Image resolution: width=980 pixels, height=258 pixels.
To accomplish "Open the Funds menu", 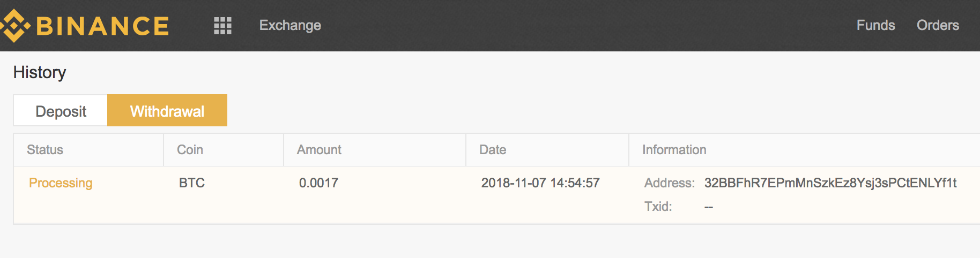I will tap(875, 25).
